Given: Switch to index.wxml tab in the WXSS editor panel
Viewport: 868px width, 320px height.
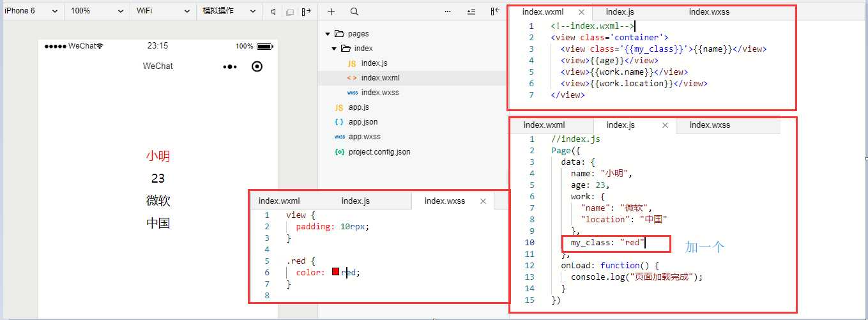Looking at the screenshot, I should [279, 201].
